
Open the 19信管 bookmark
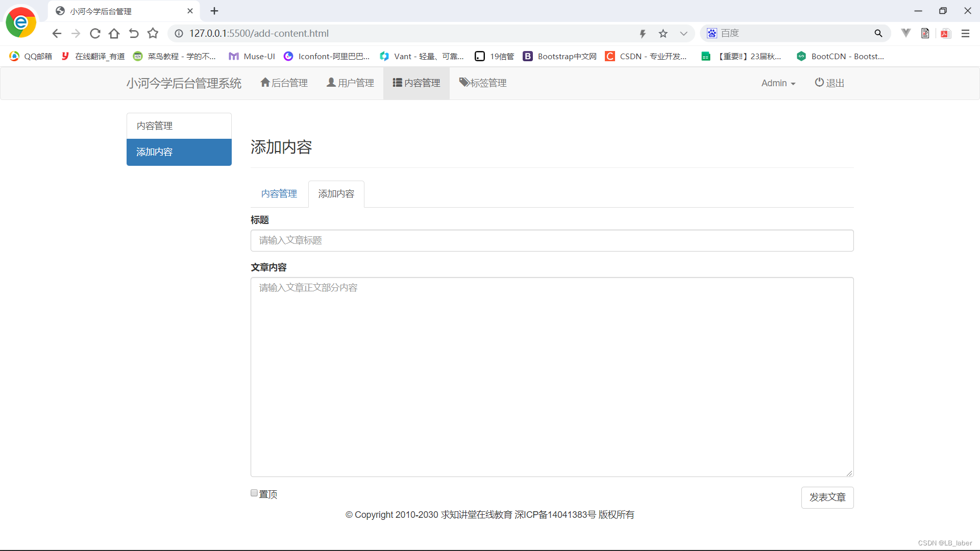tap(495, 56)
